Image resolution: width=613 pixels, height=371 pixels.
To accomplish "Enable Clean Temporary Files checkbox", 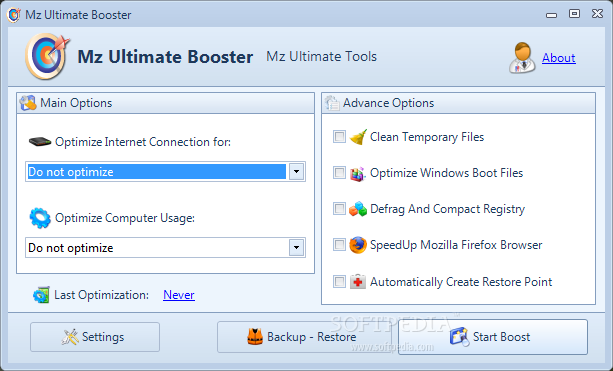I will pos(339,137).
